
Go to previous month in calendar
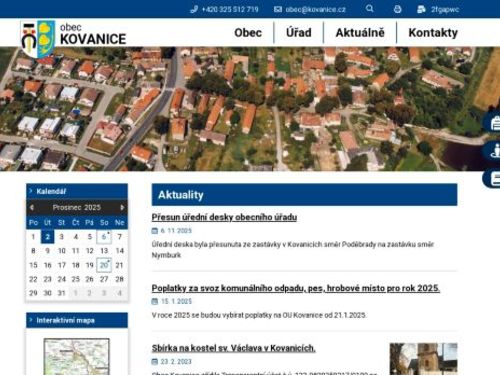(32, 207)
